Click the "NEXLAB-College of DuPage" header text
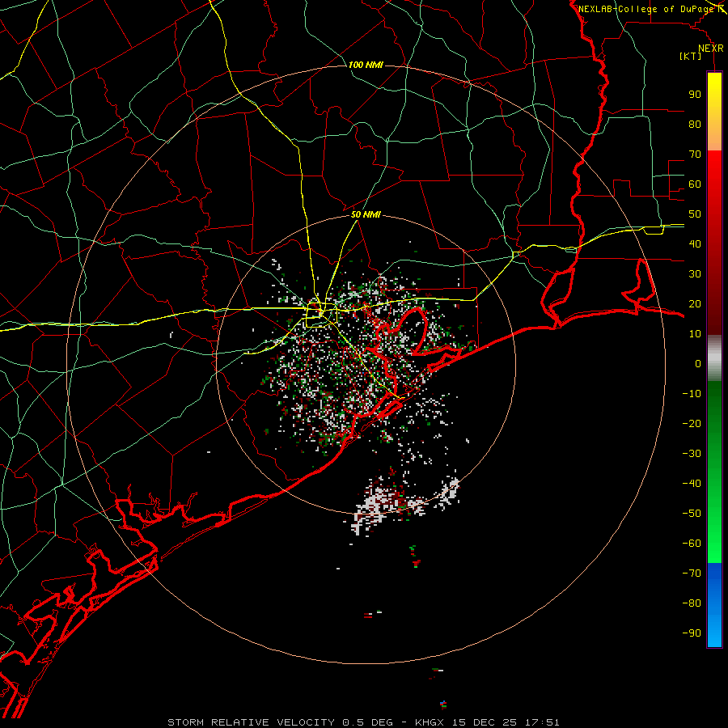The width and height of the screenshot is (728, 728). 645,9
